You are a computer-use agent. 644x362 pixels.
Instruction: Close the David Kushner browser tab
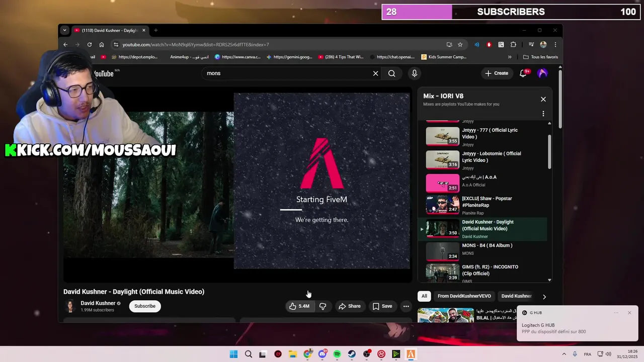coord(143,30)
